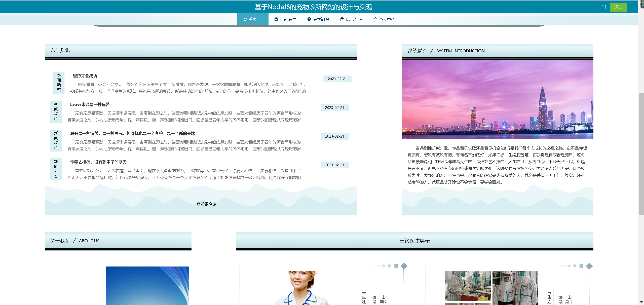Click the purple city skyline image
This screenshot has width=644, height=305.
click(497, 99)
